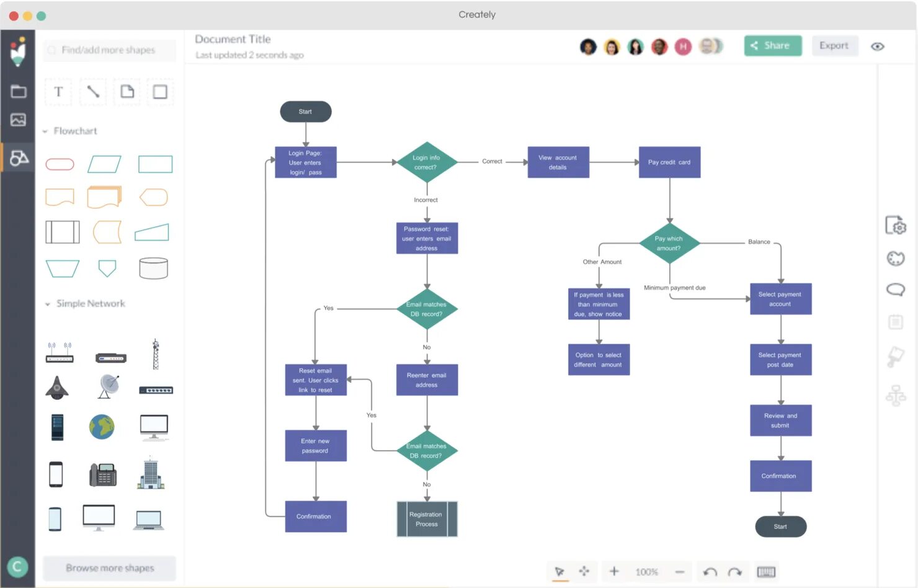Select the shapes panel sidebar icon

coord(19,158)
